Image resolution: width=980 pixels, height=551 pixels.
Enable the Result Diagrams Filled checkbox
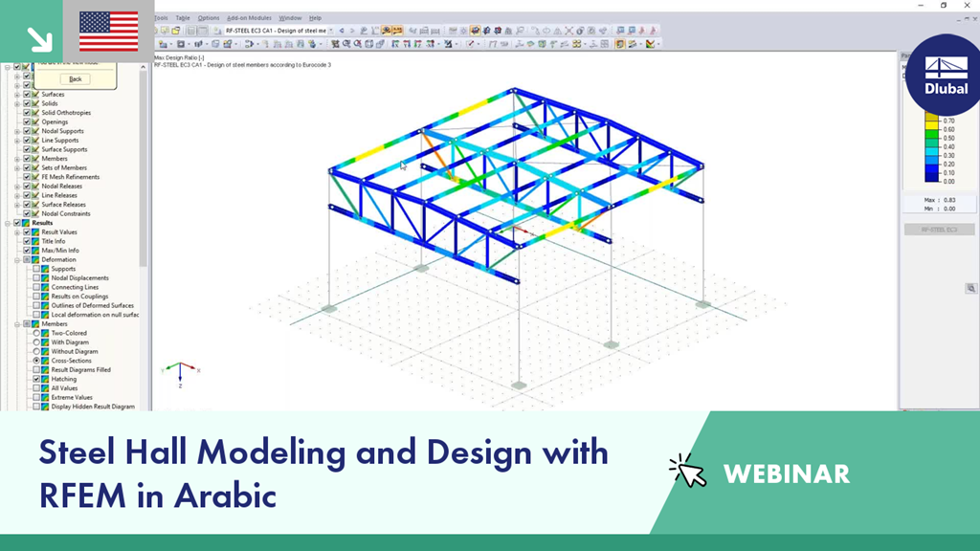36,370
